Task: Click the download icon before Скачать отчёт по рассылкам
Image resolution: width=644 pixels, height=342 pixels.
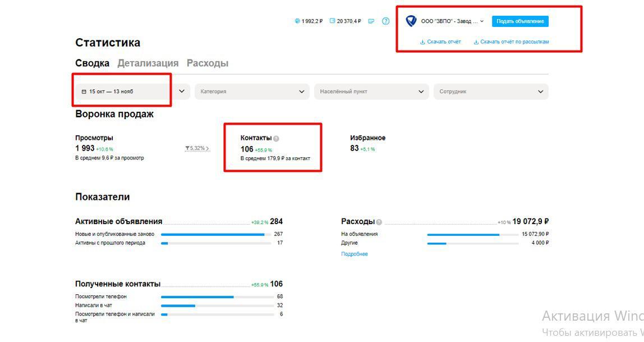Action: [476, 42]
